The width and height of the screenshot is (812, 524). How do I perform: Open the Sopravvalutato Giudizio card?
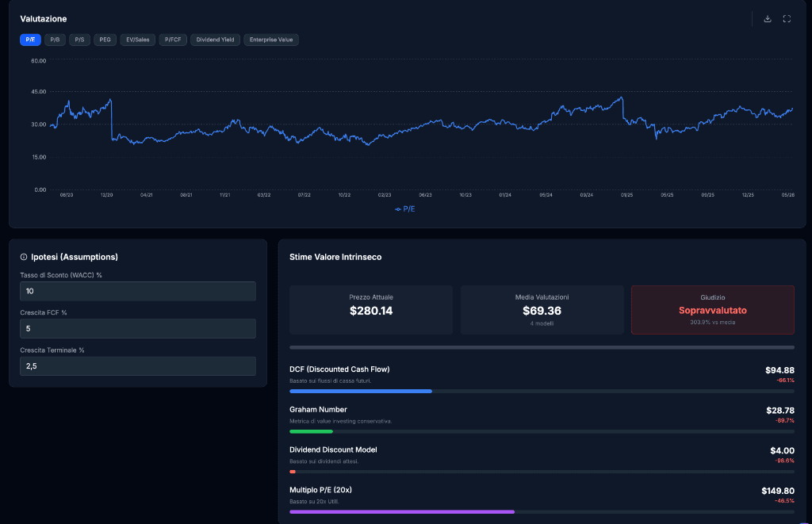click(x=713, y=310)
